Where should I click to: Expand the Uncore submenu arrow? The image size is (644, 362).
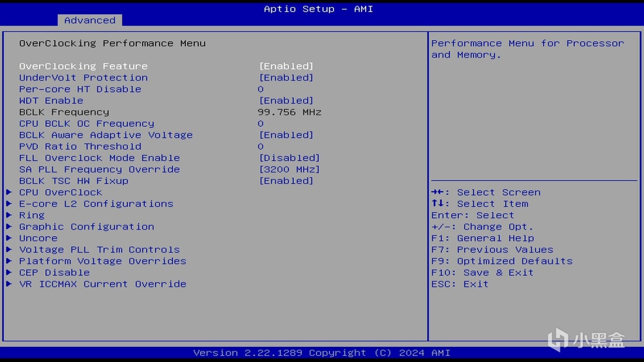pos(9,238)
